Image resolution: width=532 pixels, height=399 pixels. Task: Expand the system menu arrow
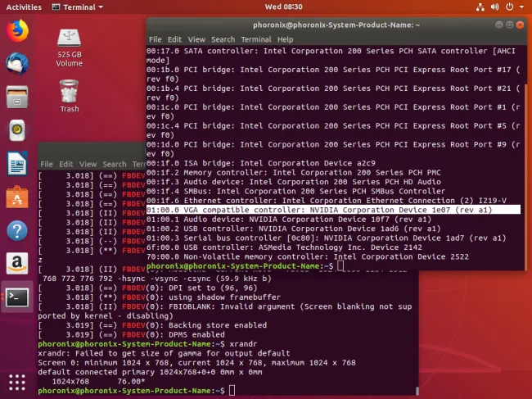tap(521, 7)
